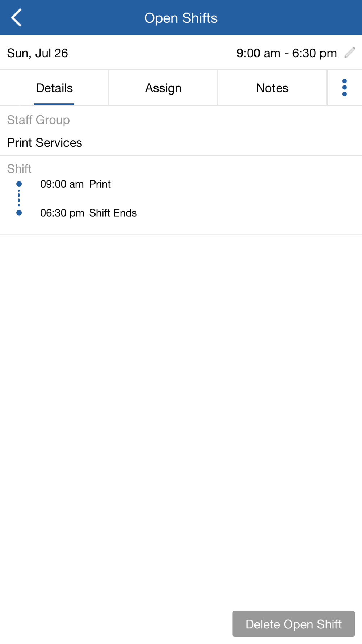Tap the Print task label
Image resolution: width=362 pixels, height=644 pixels.
100,184
